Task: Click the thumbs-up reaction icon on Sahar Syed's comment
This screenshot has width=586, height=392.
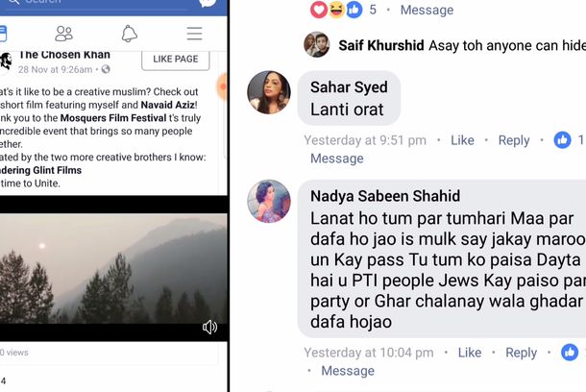Action: [x=562, y=140]
